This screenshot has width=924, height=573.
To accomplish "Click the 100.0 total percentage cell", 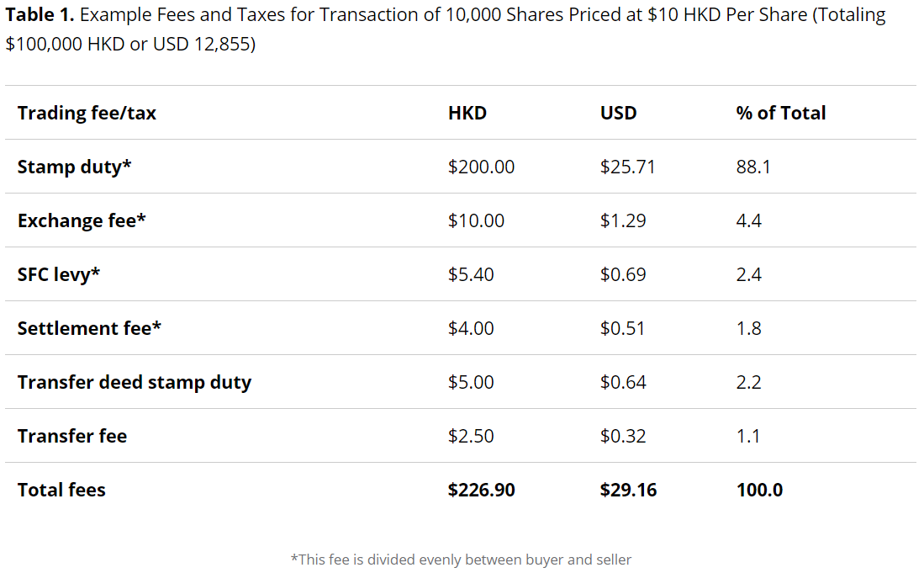I will pos(759,490).
